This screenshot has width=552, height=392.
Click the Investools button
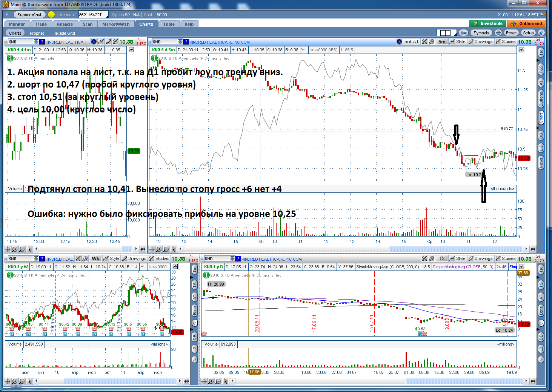488,23
